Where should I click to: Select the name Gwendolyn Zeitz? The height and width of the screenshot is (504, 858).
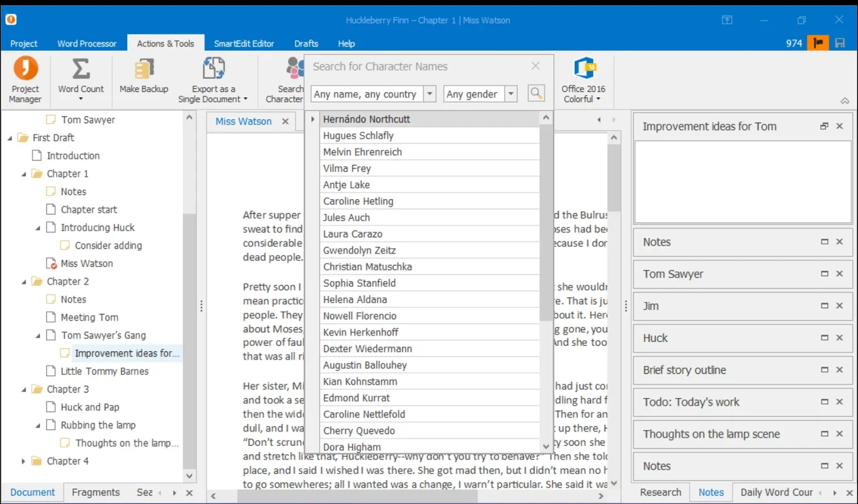click(x=430, y=250)
